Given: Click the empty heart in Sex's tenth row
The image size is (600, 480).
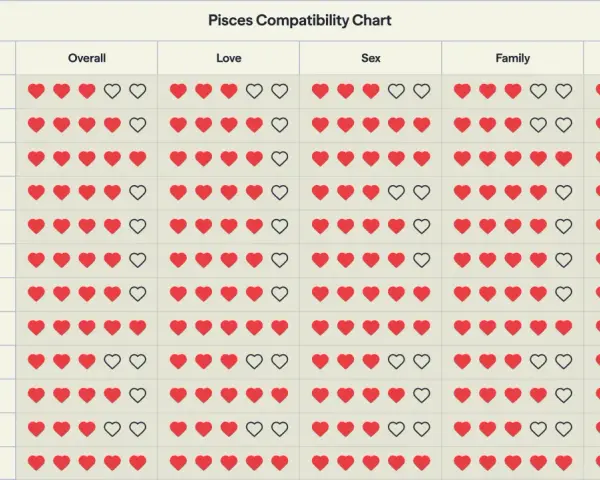Looking at the screenshot, I should [x=422, y=395].
